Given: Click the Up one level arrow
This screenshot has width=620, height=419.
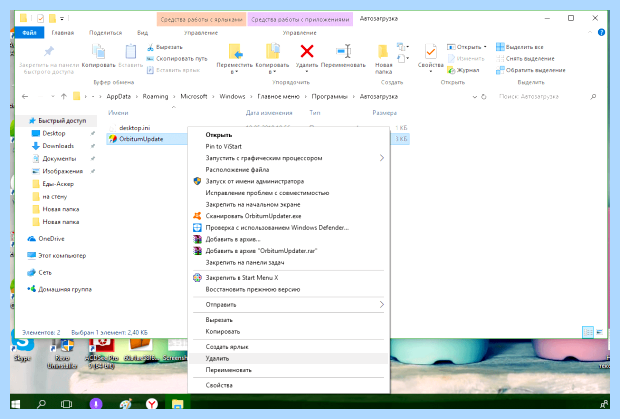Looking at the screenshot, I should [x=64, y=96].
